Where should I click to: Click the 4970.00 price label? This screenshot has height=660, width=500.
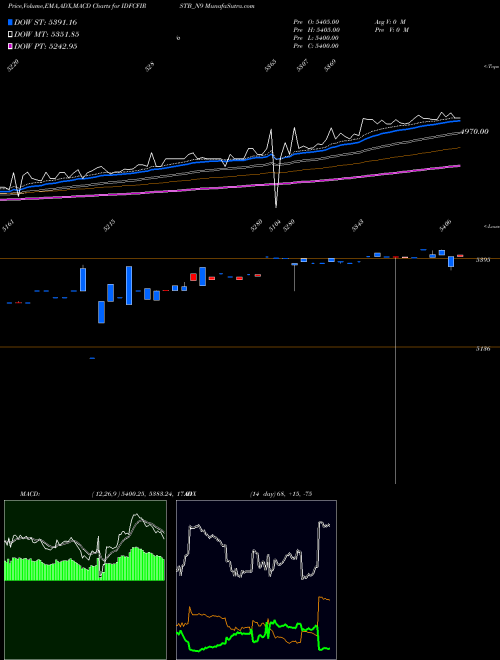pos(475,132)
